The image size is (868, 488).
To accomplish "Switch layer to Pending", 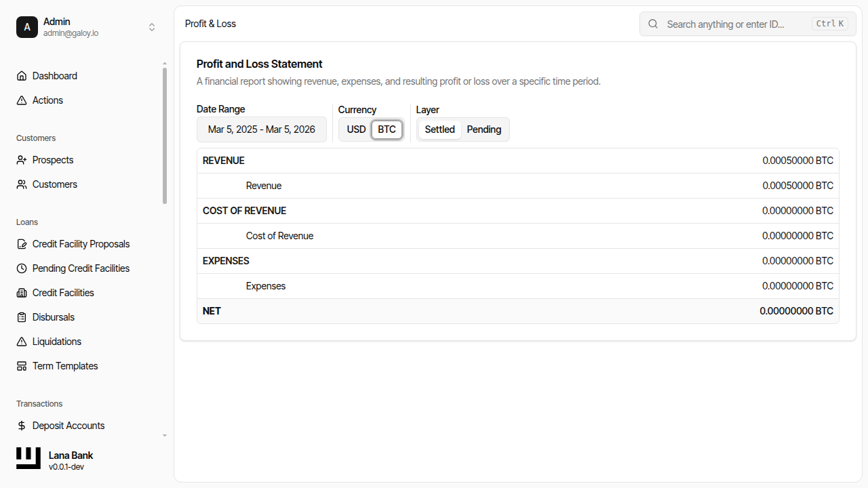I will 484,129.
